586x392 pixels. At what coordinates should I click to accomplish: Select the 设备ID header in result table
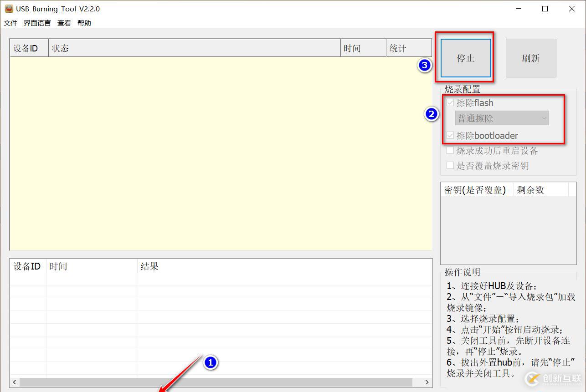pos(28,266)
